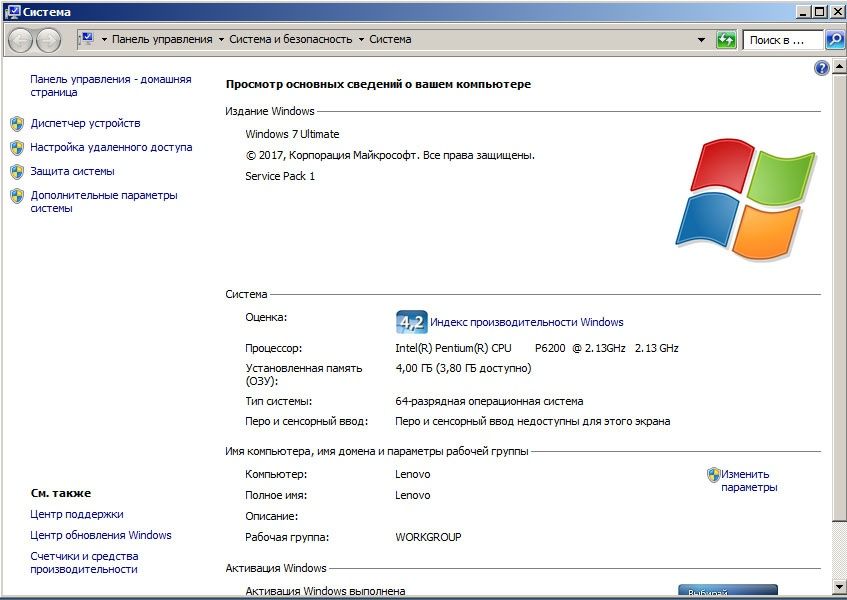Go to Панель управления breadcrumb
Screen dimensions: 847x600
click(162, 39)
